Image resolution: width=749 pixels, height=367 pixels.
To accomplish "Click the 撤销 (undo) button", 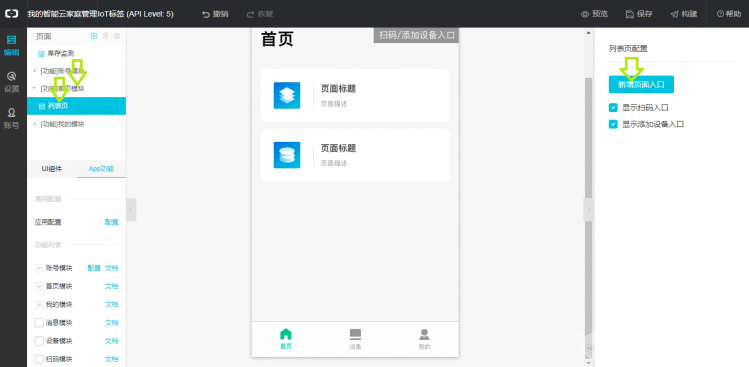I will 215,14.
